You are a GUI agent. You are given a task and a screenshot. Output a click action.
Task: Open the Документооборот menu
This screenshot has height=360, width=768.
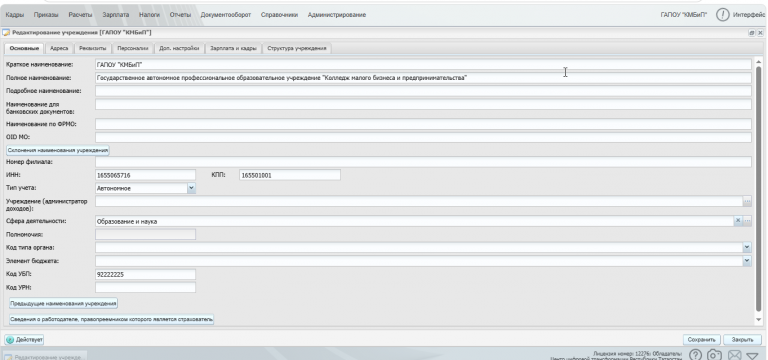(226, 15)
